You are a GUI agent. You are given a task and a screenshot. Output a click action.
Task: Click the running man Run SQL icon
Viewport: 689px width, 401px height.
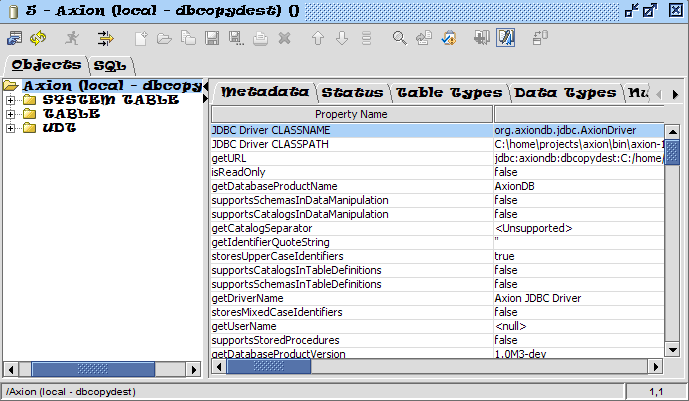[x=72, y=38]
